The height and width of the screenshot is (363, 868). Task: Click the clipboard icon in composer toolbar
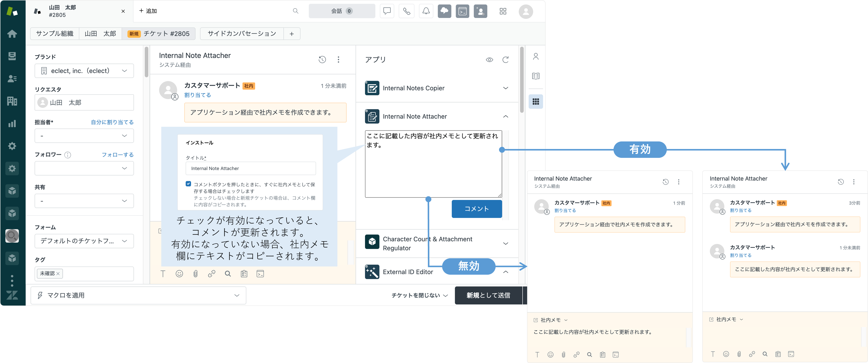tap(244, 274)
